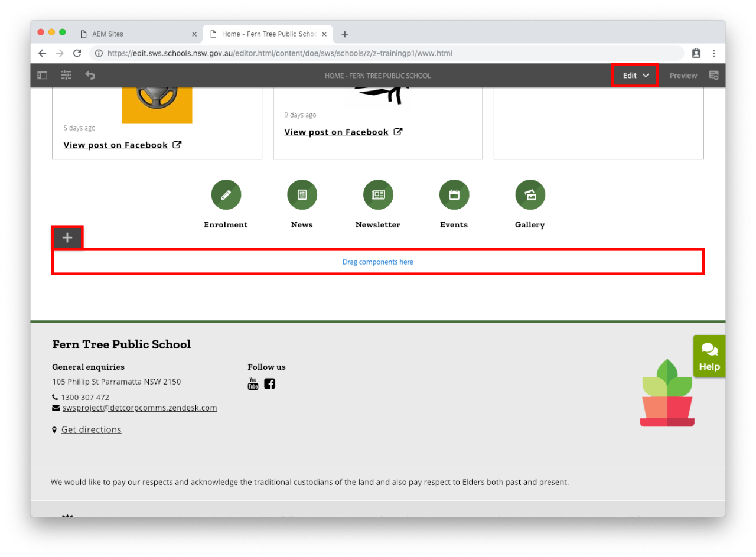Open the Events calendar icon
756x557 pixels.
tap(454, 194)
